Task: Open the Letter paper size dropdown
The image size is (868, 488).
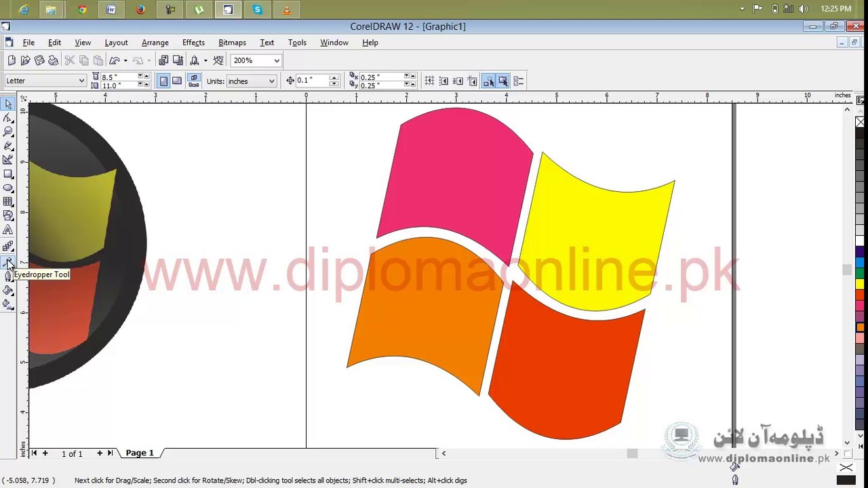Action: [x=81, y=81]
